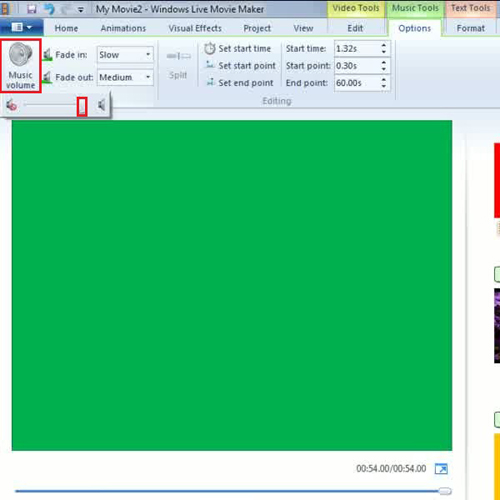Click the loud speaker icon on volume popup
Viewport: 500px width, 500px height.
point(102,106)
